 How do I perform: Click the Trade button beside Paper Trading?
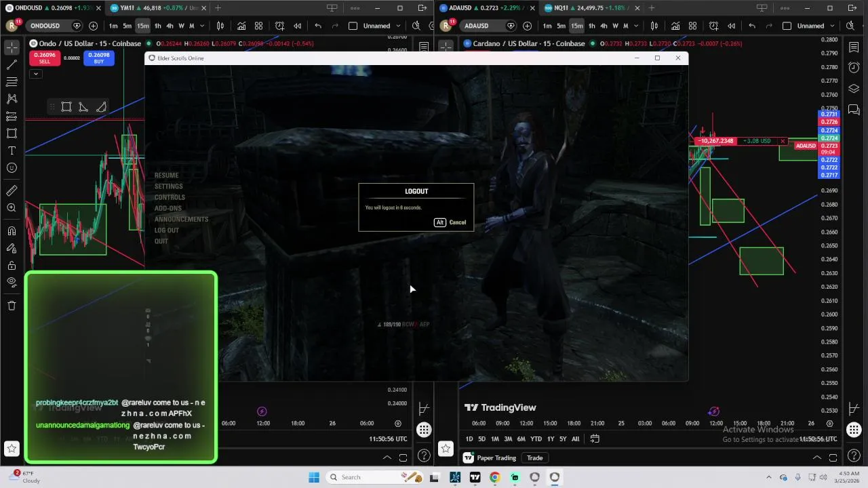coord(534,458)
